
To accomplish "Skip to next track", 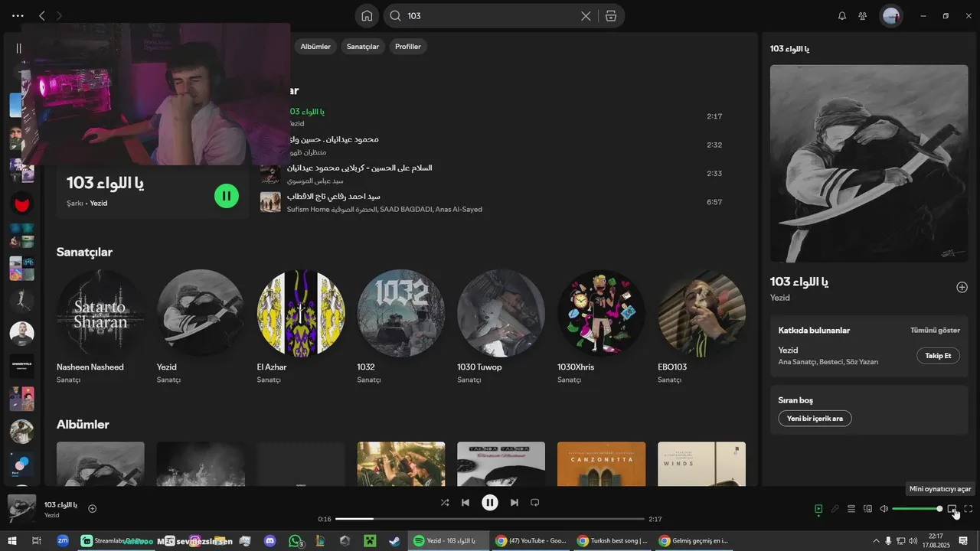I will [x=514, y=503].
